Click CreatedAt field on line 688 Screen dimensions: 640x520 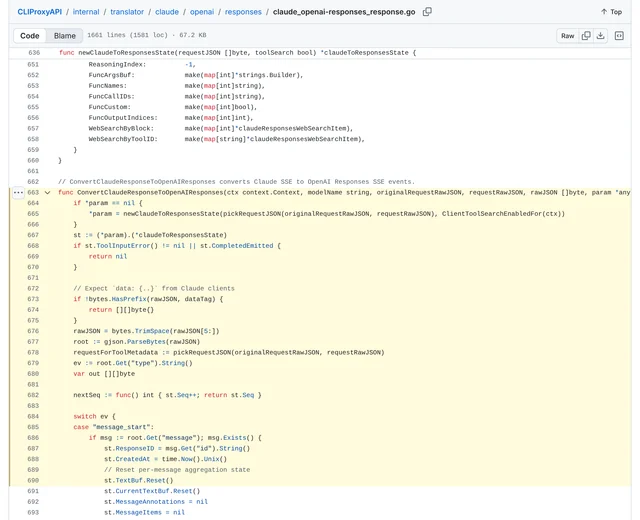[x=133, y=459]
